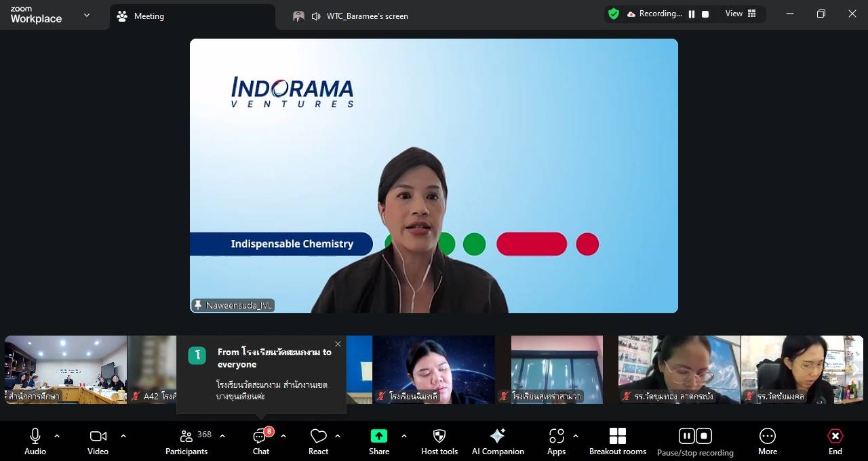
Task: Open the Chat panel
Action: 261,441
